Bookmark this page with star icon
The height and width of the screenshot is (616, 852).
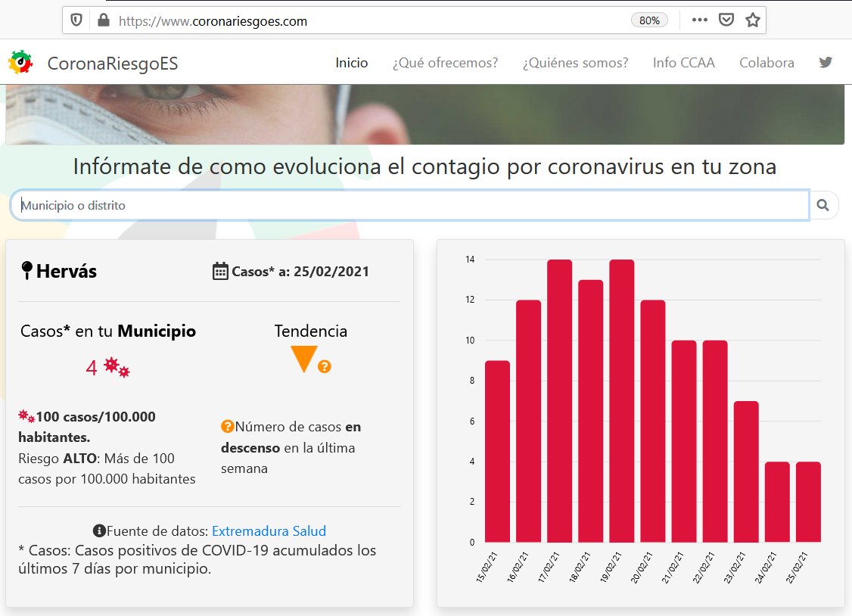click(x=753, y=20)
